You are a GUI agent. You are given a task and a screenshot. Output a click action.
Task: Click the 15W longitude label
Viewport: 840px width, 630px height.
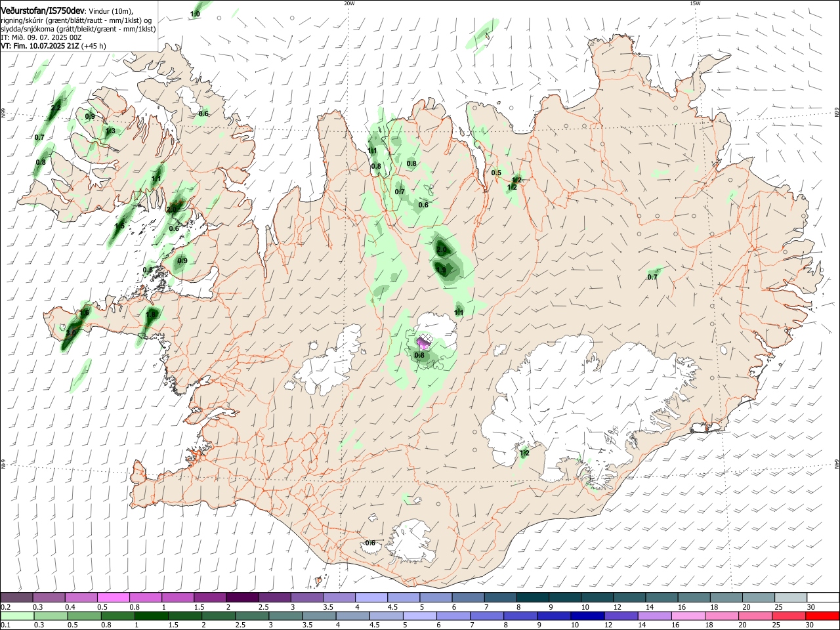click(695, 3)
